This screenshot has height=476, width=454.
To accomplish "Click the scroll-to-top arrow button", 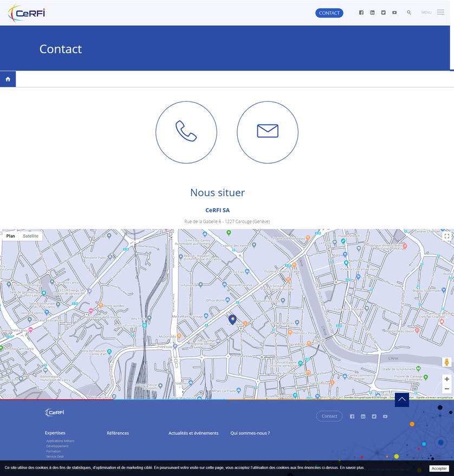I will pyautogui.click(x=402, y=400).
